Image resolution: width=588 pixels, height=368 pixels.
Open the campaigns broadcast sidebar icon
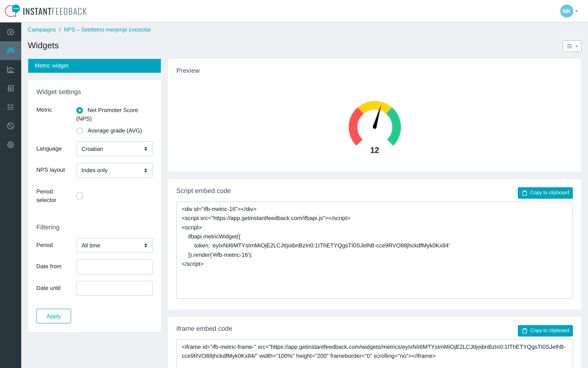(10, 51)
